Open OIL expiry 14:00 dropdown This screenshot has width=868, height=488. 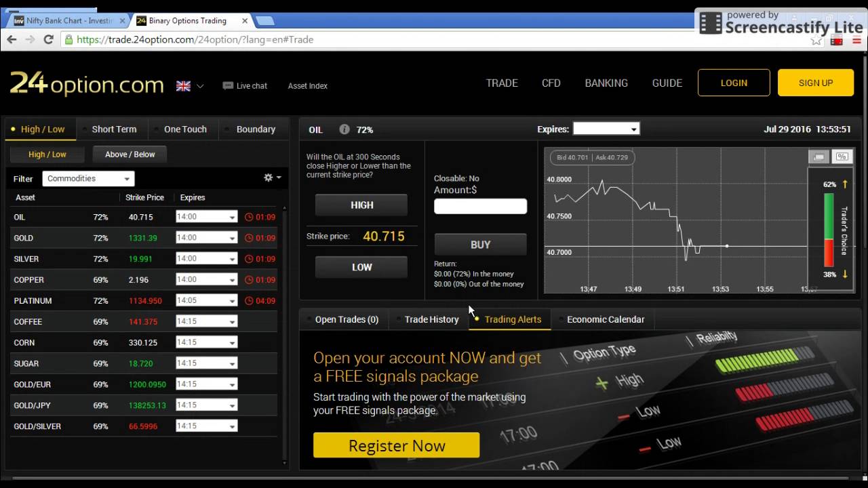click(206, 217)
